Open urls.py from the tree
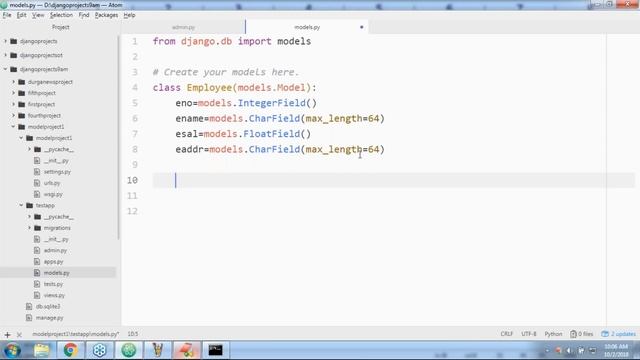640x360 pixels. (52, 183)
